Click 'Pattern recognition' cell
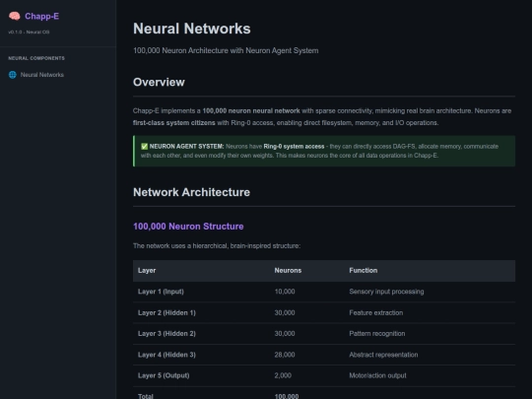532x399 pixels. [x=377, y=334]
